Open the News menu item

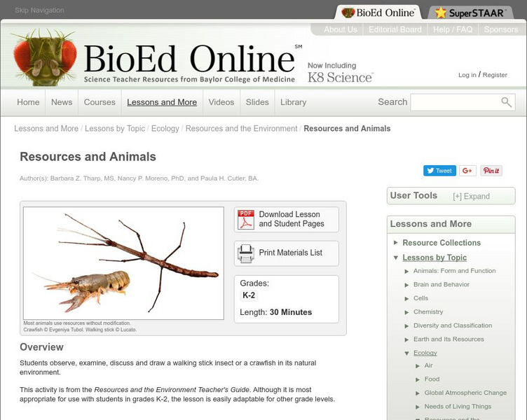[62, 102]
